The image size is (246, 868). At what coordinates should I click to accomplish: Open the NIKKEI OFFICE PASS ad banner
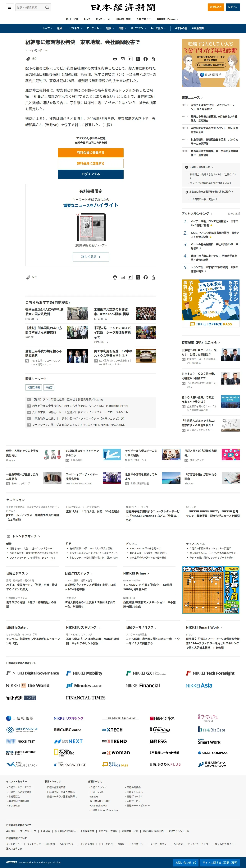[x=211, y=303]
